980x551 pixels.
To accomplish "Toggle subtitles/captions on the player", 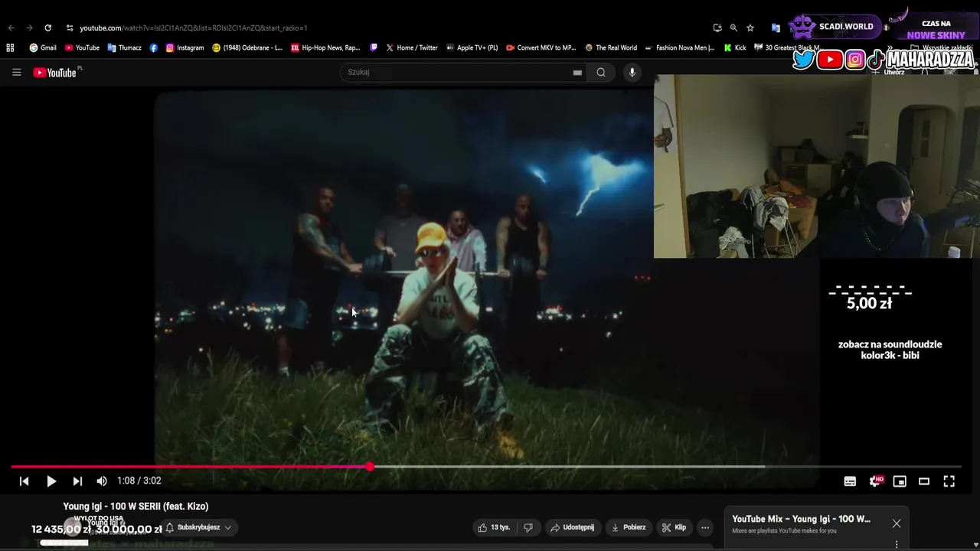I will pyautogui.click(x=850, y=481).
